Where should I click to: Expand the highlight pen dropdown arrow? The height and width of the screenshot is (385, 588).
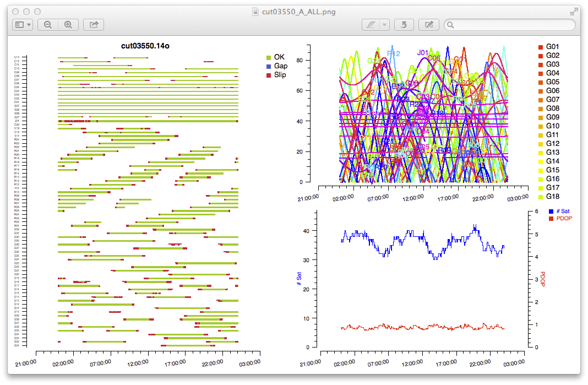[385, 25]
